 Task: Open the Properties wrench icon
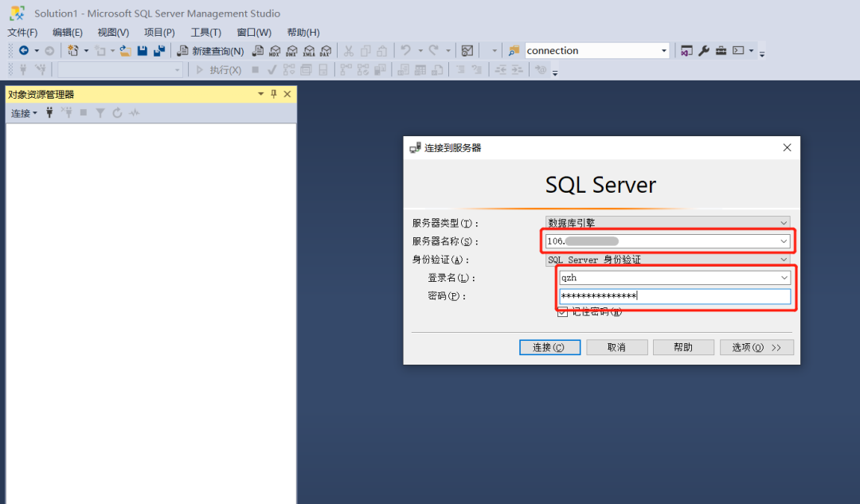click(704, 50)
